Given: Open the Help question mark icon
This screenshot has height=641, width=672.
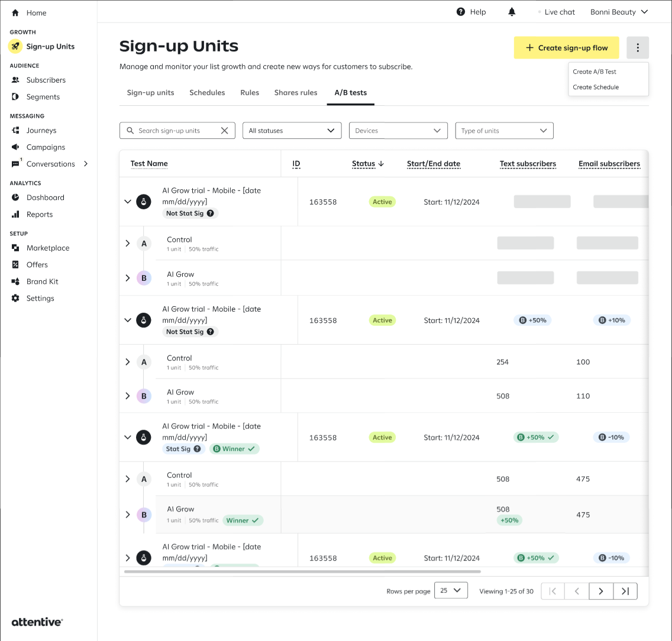Looking at the screenshot, I should point(461,12).
